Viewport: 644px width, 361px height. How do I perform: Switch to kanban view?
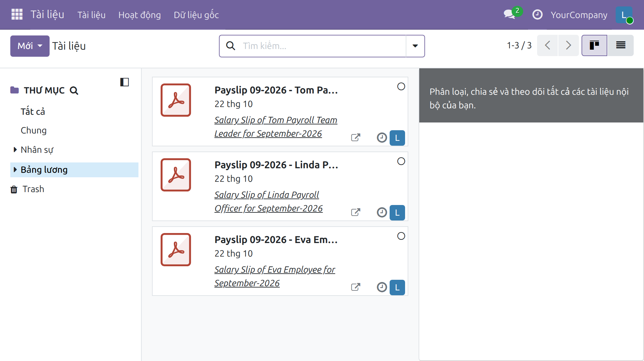click(x=594, y=45)
